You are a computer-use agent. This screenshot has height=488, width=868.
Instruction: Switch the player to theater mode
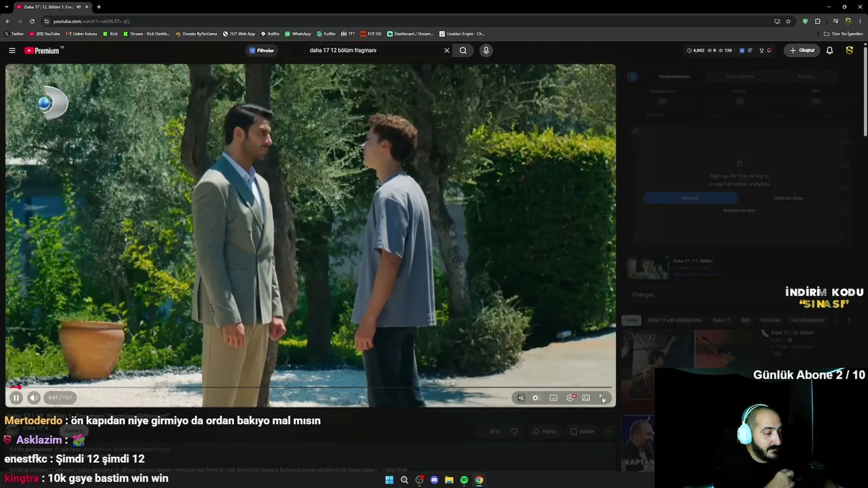[586, 398]
